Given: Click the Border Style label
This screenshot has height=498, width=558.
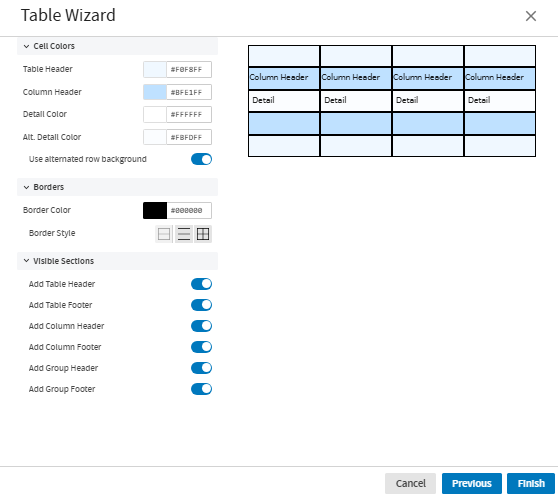Looking at the screenshot, I should 52,233.
